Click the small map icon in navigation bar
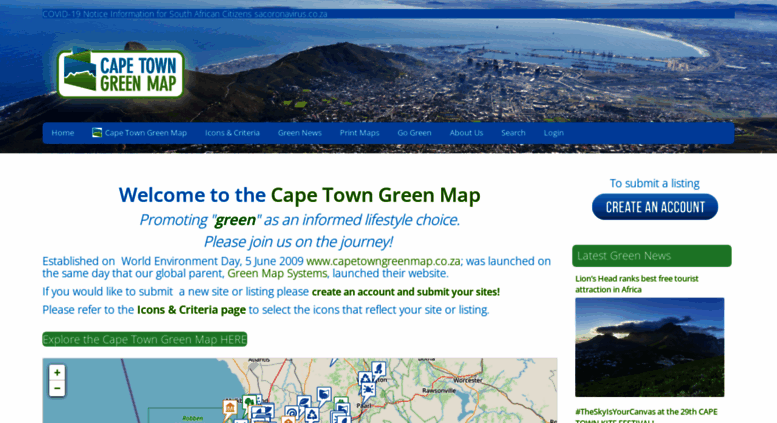 pyautogui.click(x=97, y=133)
